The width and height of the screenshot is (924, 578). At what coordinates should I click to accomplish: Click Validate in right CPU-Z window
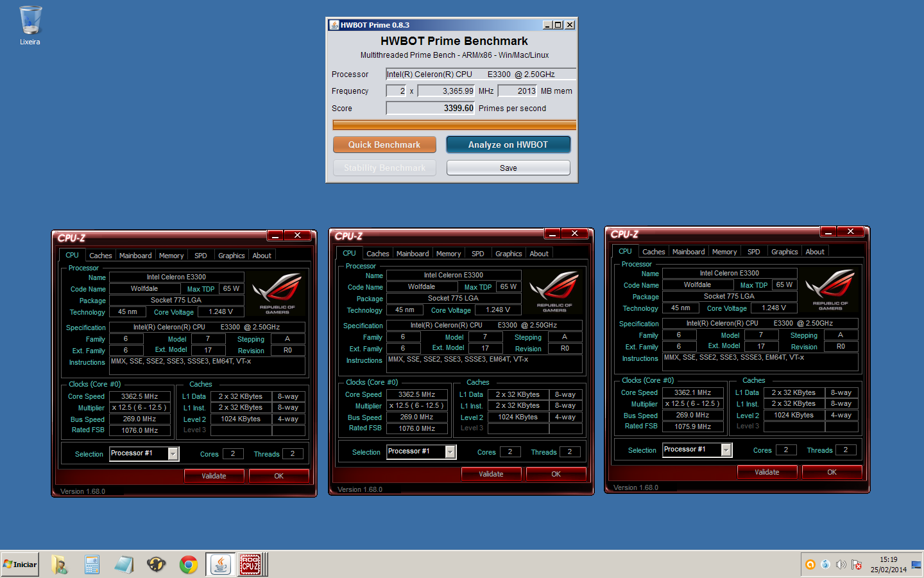[x=767, y=472]
